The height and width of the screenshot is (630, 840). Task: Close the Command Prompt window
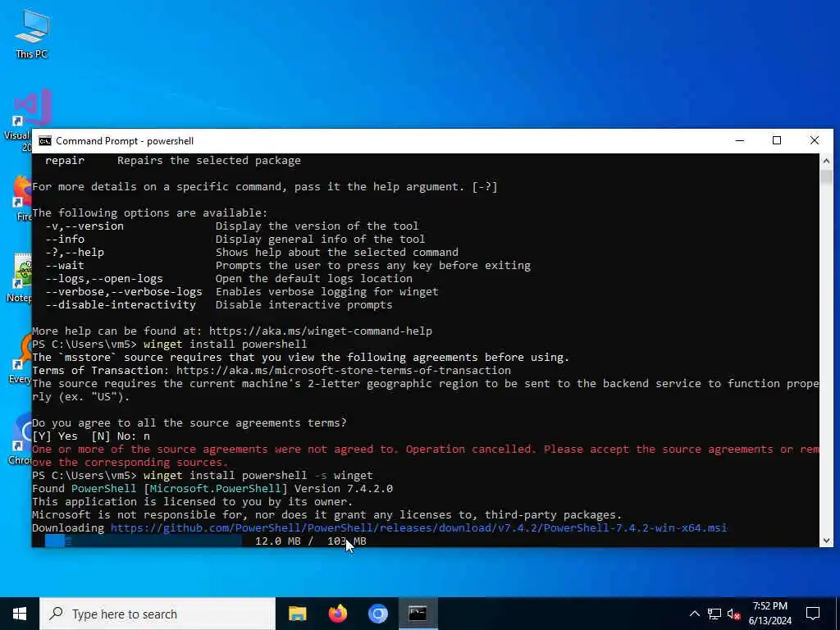[x=815, y=140]
